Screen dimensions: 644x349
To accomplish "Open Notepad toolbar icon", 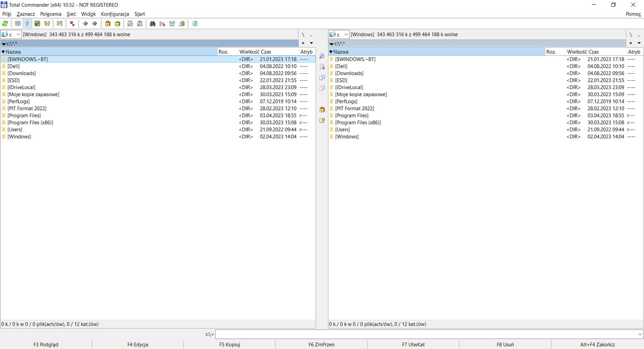I will pos(195,24).
